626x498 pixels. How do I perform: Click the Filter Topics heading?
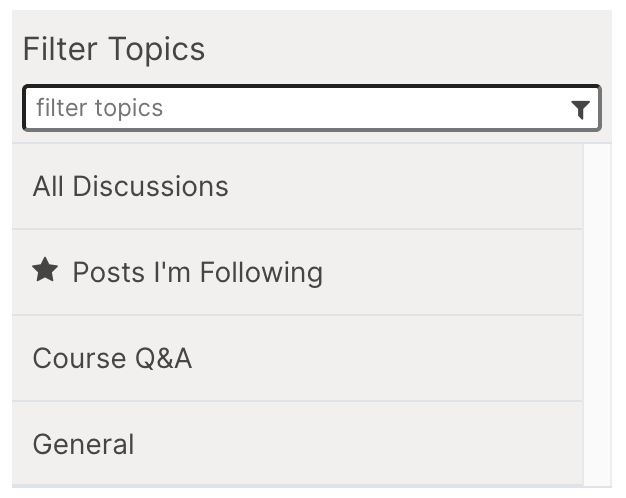click(114, 49)
